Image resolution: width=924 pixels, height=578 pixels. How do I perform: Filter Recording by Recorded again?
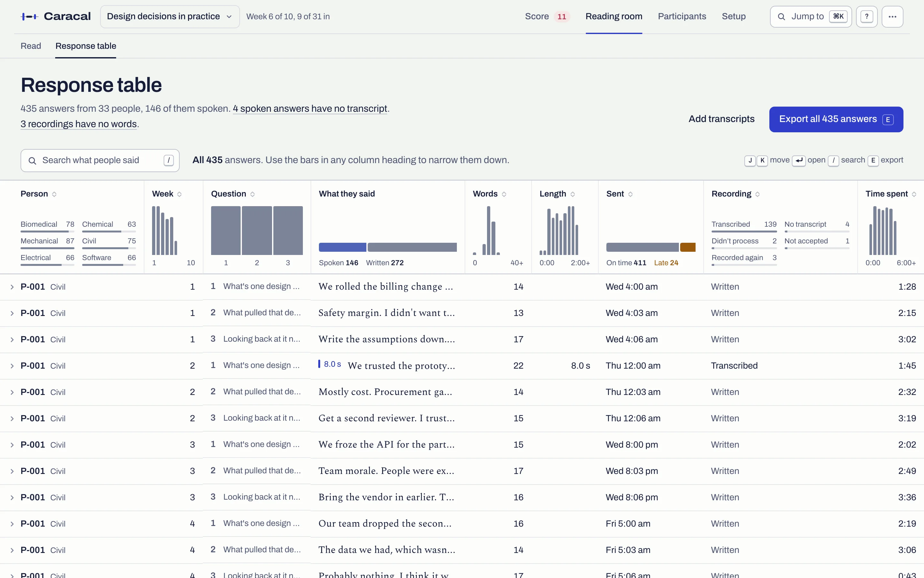(x=744, y=260)
